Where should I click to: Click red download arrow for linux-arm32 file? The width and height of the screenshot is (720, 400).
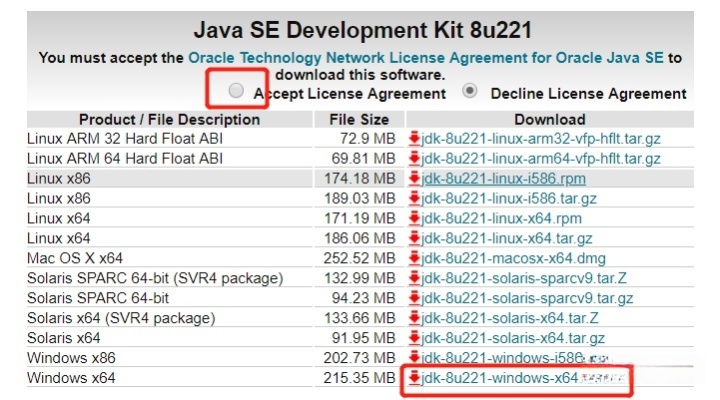[x=414, y=138]
